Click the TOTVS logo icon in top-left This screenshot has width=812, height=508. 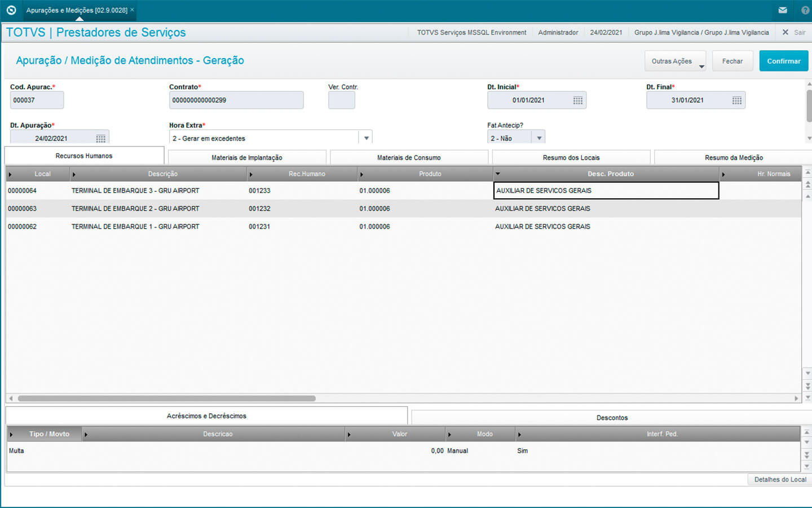coord(11,10)
